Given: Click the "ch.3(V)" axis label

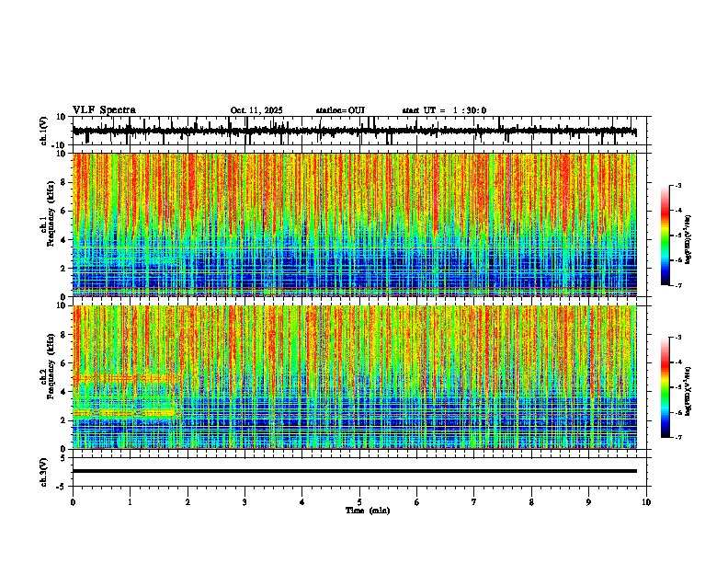Looking at the screenshot, I should [x=43, y=472].
